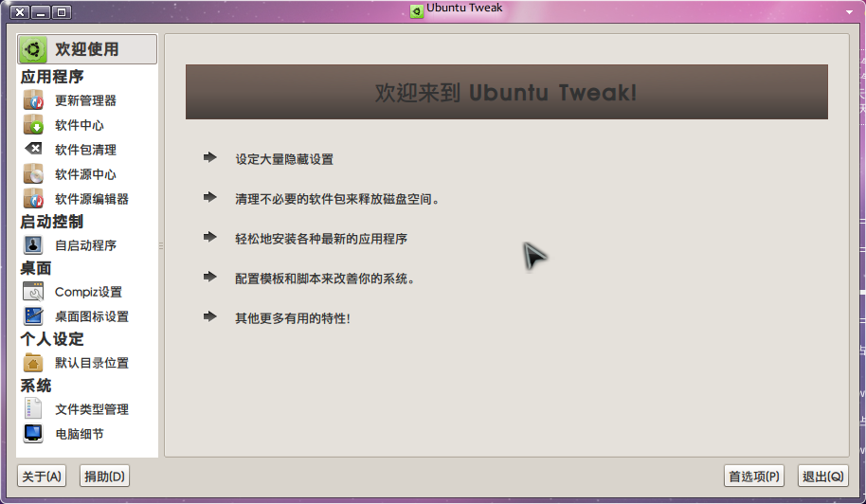
Task: Open Compiz设置 label in sidebar
Action: [88, 292]
